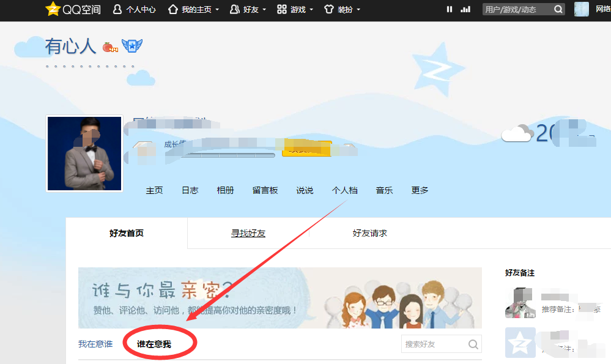Open 个人中心 from the top bar
Viewport: 611px width, 364px height.
click(x=135, y=10)
